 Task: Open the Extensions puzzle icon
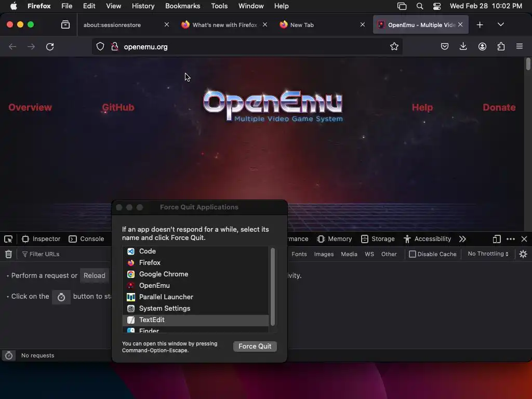pos(501,46)
